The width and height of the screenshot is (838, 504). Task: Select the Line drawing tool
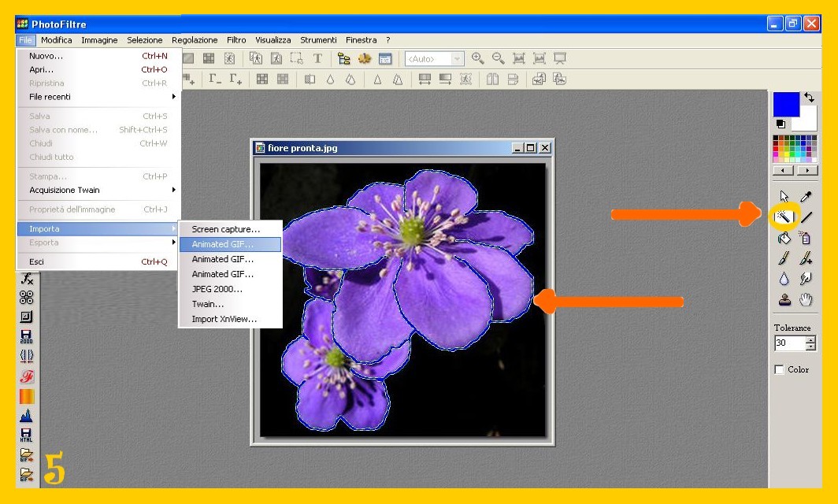pyautogui.click(x=806, y=217)
